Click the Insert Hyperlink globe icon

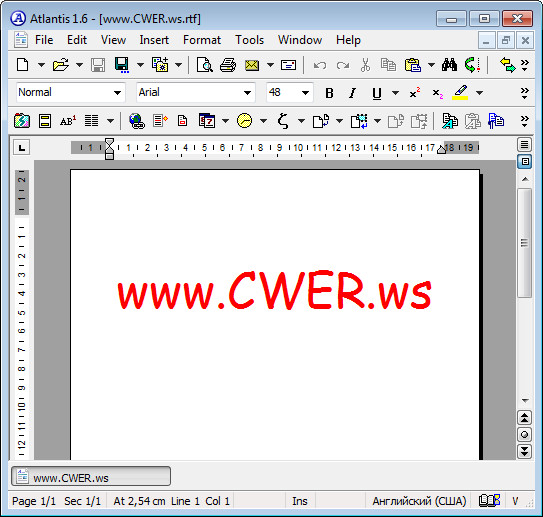tap(137, 121)
